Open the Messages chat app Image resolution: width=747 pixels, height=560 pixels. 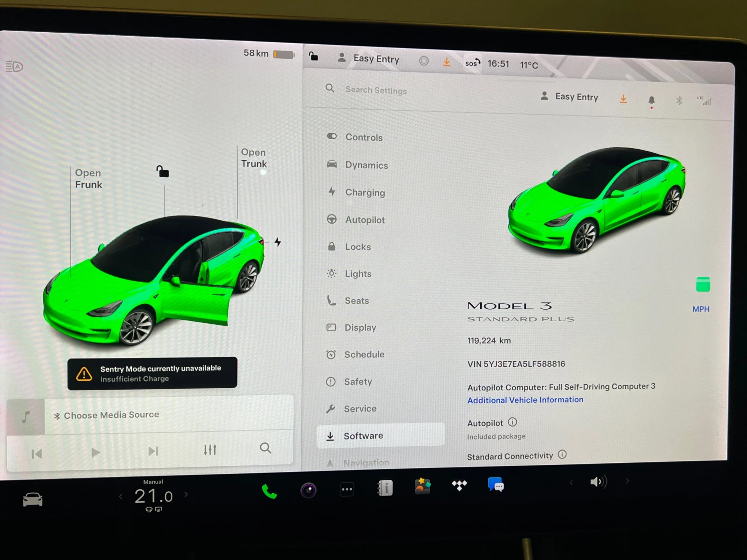click(x=496, y=485)
